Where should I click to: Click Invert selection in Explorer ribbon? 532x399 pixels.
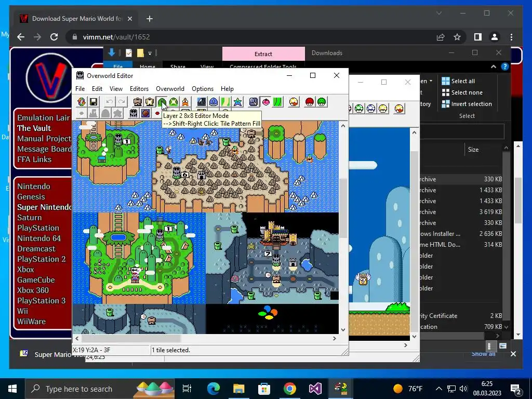click(x=467, y=104)
